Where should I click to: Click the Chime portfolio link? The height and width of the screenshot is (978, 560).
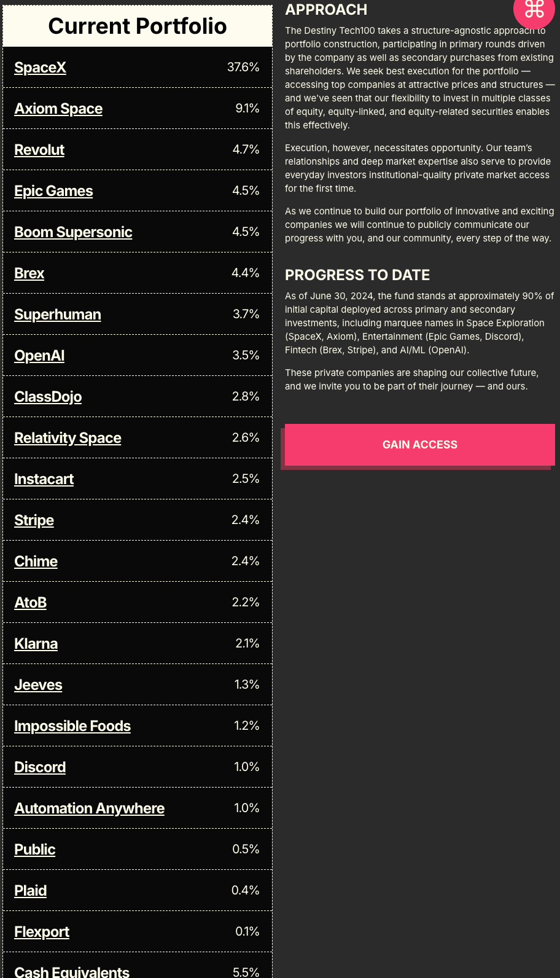coord(36,561)
